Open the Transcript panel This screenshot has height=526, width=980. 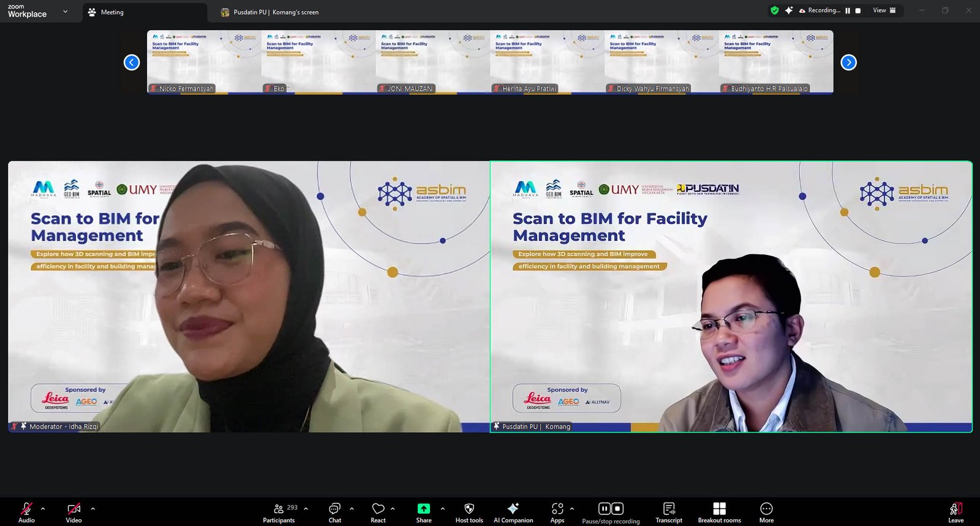669,513
